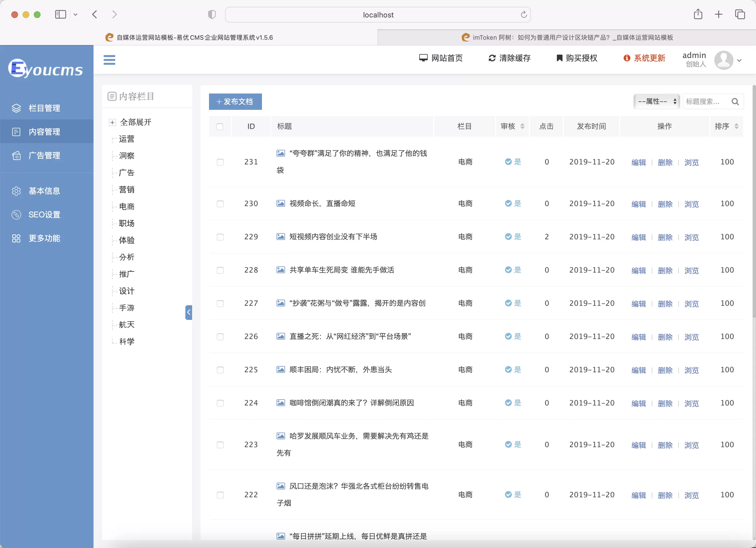The height and width of the screenshot is (548, 756).
Task: Check the checkbox for article 229
Action: point(220,237)
